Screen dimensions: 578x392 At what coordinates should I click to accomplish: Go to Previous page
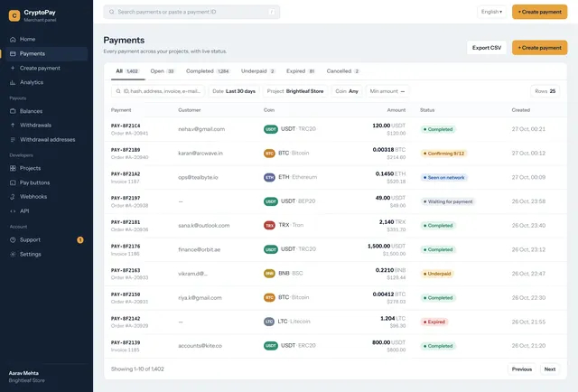(522, 369)
